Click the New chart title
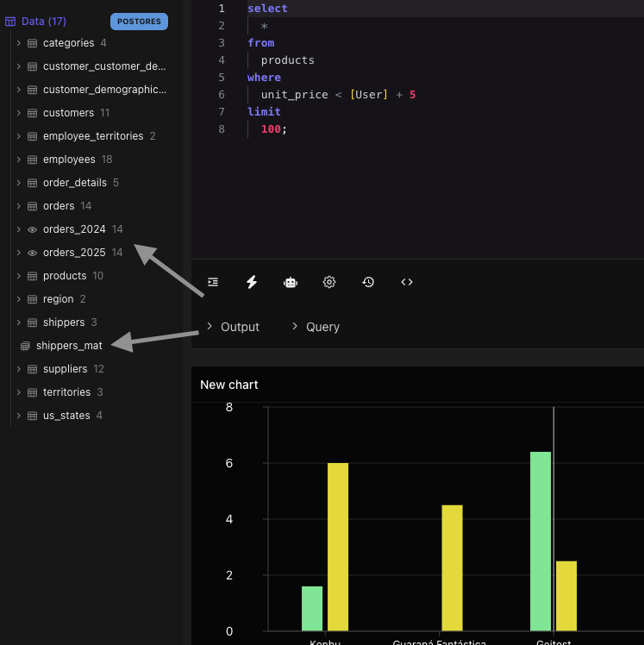The image size is (644, 645). coord(229,385)
